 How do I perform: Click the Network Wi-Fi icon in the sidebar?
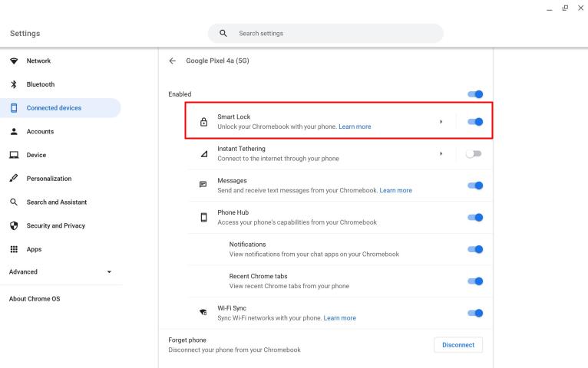[14, 61]
